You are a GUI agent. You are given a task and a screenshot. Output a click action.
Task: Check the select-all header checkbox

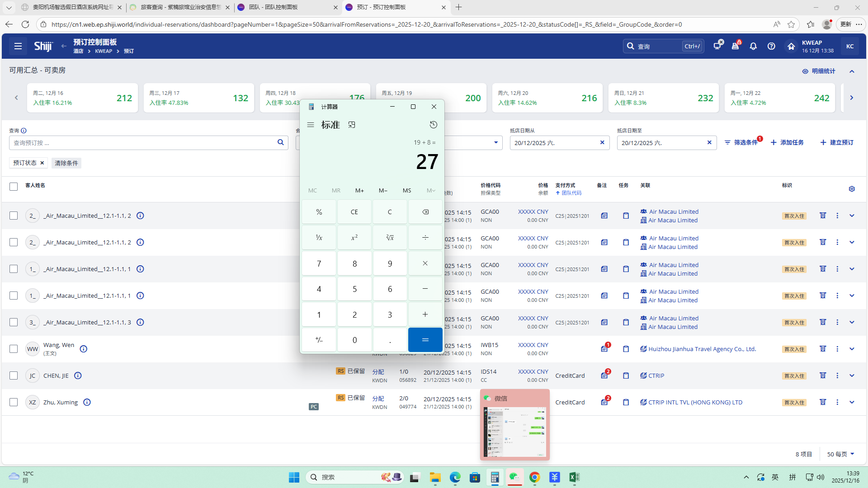14,187
